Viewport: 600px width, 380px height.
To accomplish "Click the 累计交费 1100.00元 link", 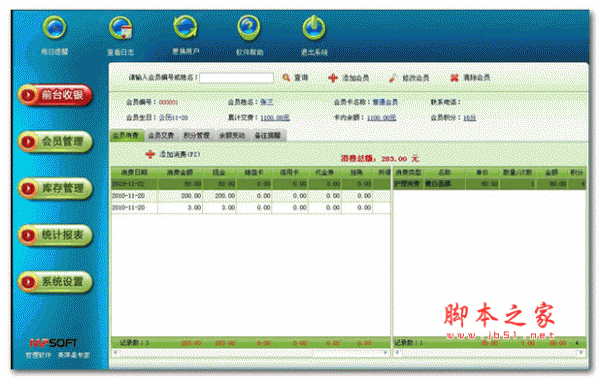I will 275,118.
